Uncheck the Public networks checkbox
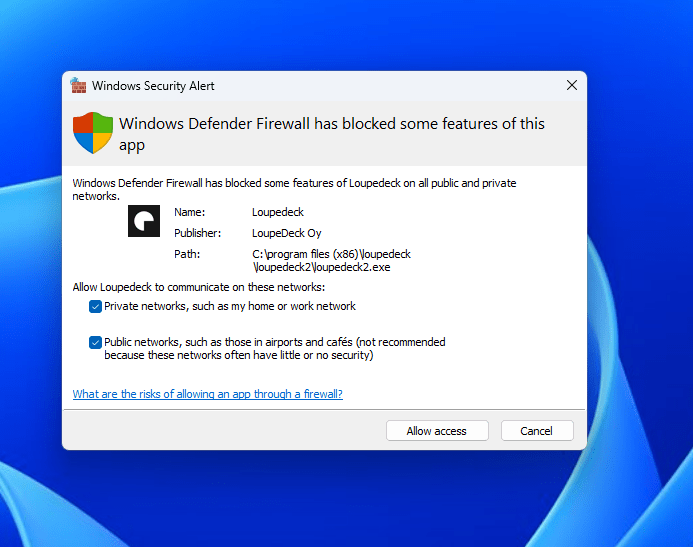The image size is (693, 547). coord(95,342)
